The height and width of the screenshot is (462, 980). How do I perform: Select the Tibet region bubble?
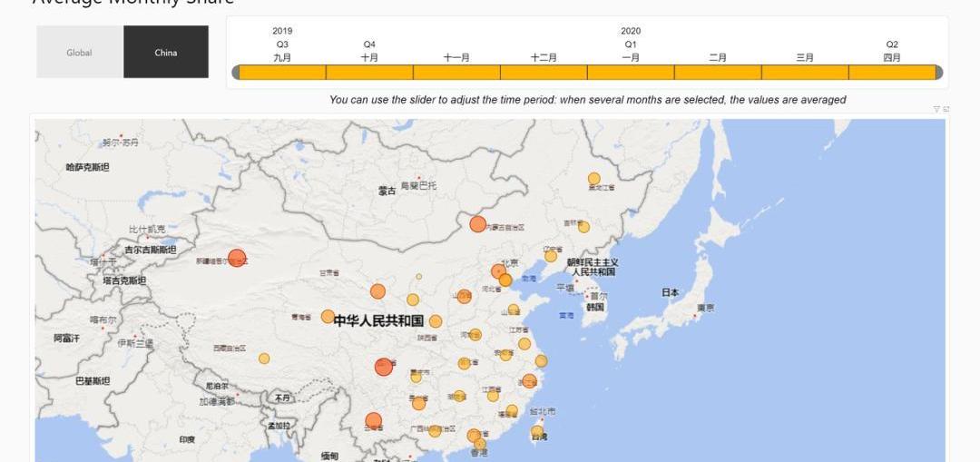(x=264, y=359)
